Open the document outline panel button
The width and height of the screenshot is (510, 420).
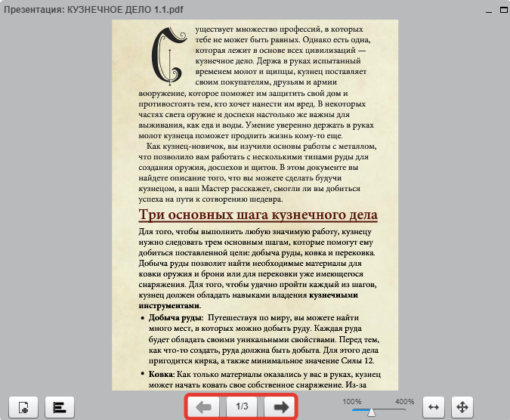tap(60, 407)
